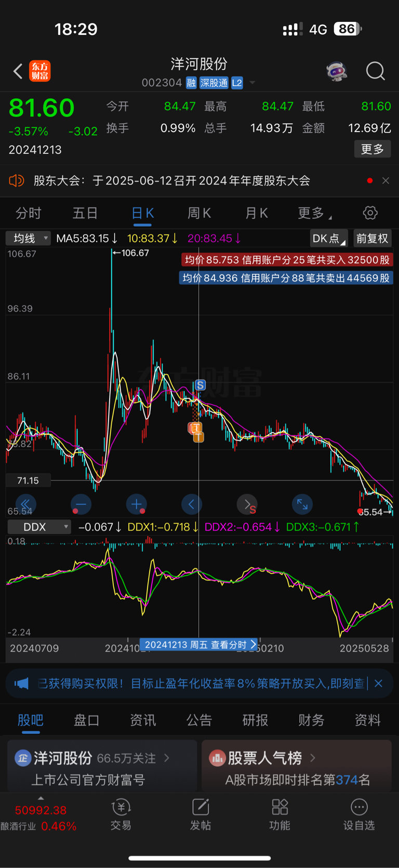Open the 目标止盈年化收益率 promotion link
The image size is (399, 868).
tap(201, 683)
